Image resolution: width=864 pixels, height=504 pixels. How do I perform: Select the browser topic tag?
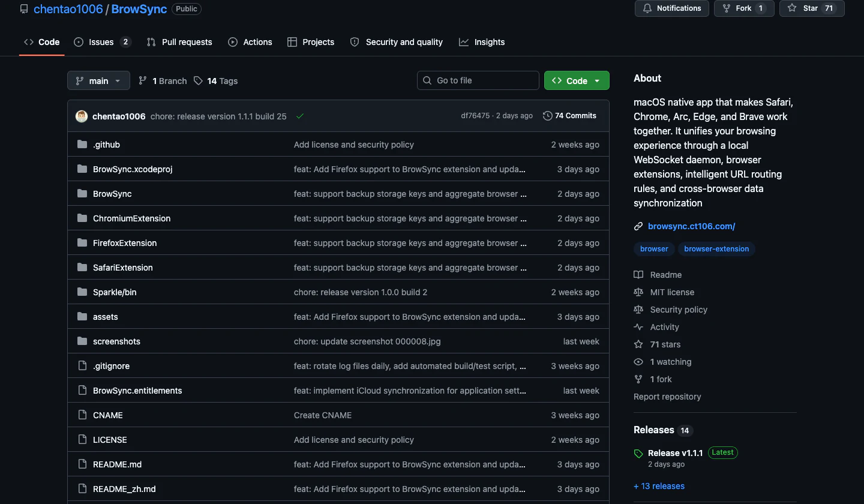point(654,249)
